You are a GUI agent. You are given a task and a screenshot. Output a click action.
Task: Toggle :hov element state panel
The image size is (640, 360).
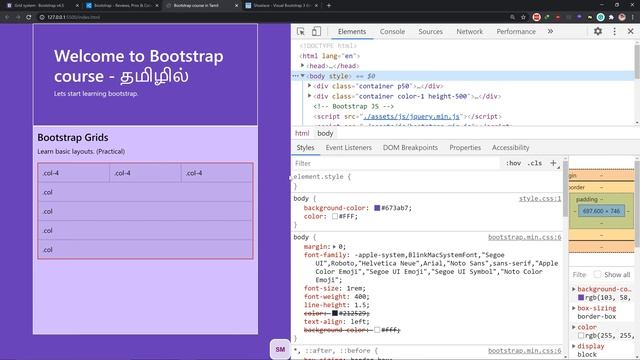coord(513,163)
